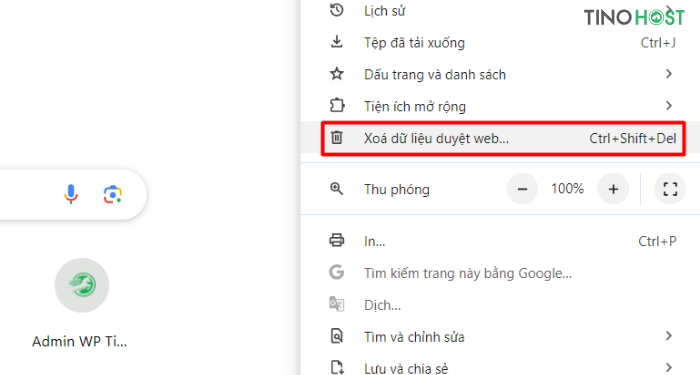The height and width of the screenshot is (375, 700).
Task: Click the find in page document icon
Action: coord(337,336)
